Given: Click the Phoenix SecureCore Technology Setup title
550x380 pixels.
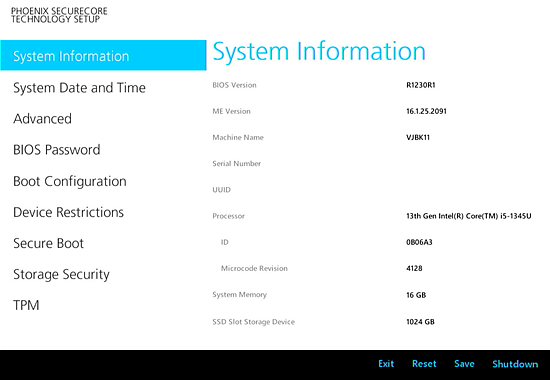Looking at the screenshot, I should click(59, 15).
